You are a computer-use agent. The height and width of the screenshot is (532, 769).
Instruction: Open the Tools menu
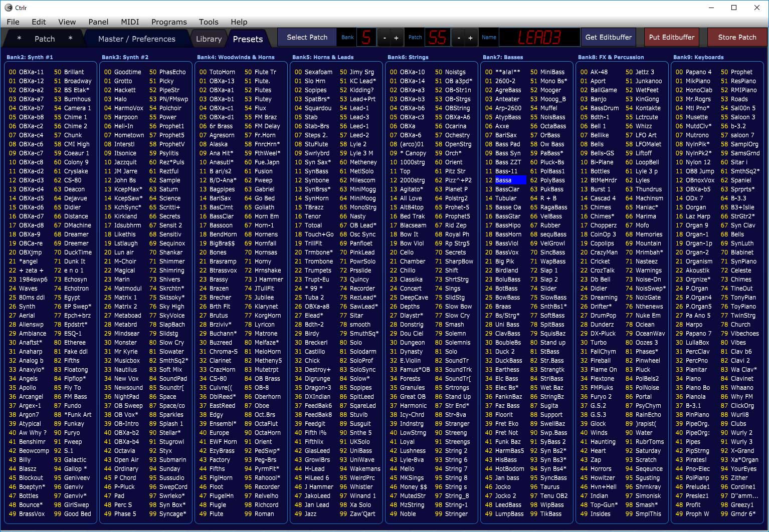point(209,22)
